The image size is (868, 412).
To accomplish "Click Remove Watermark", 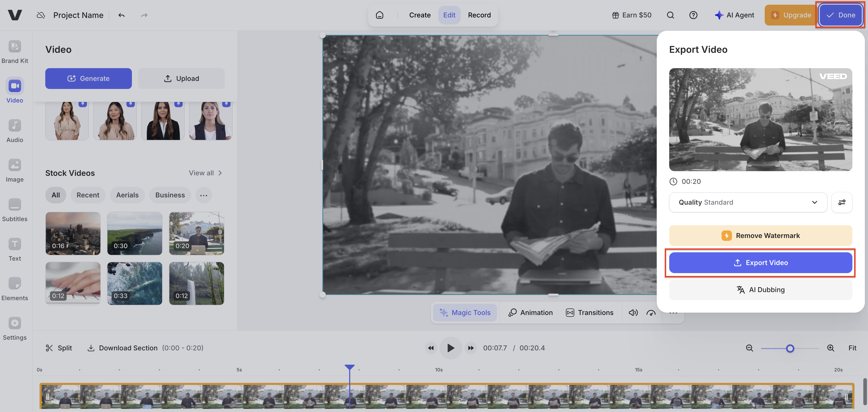I will (x=760, y=235).
